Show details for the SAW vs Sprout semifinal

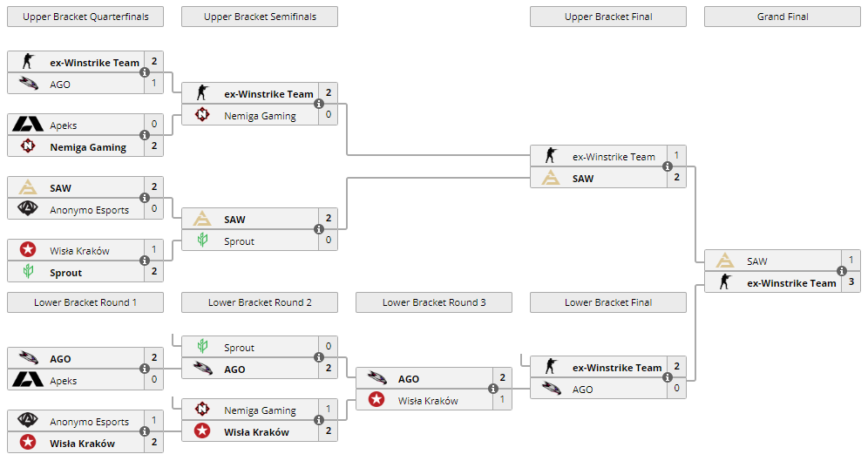coord(319,230)
